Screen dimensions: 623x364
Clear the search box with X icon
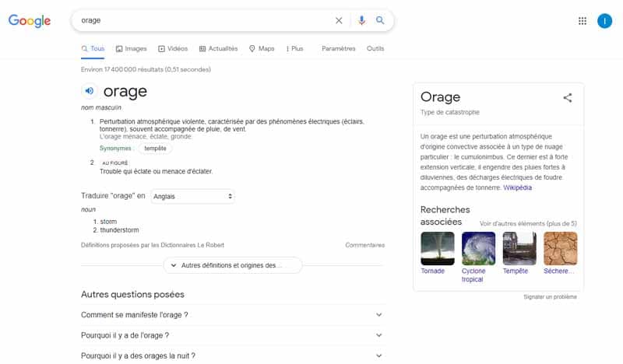339,20
